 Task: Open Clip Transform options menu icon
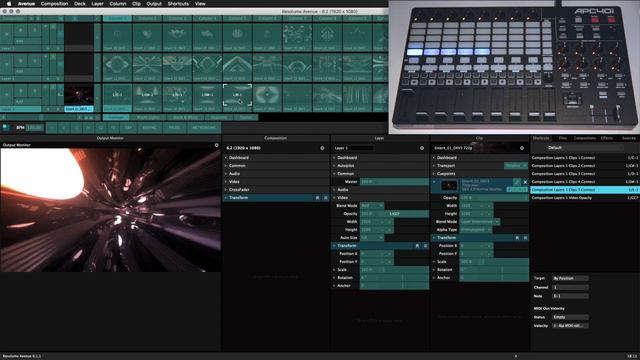(x=525, y=238)
